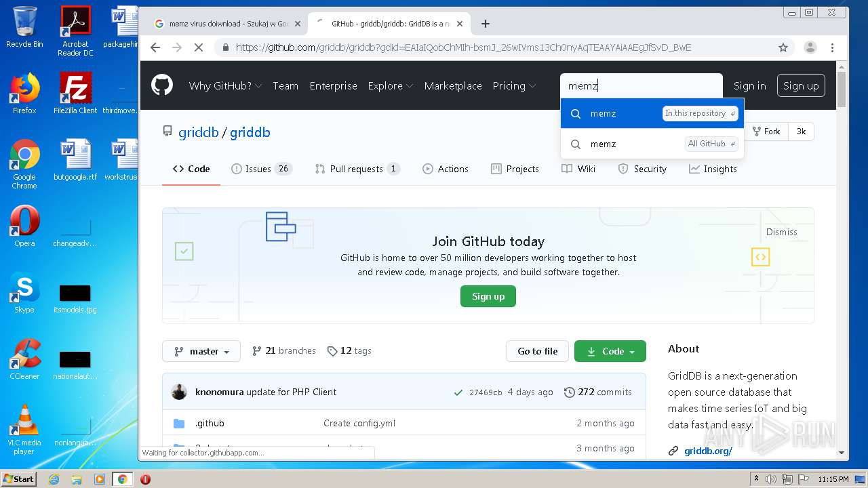Expand the Why GitHub? menu

tap(225, 85)
